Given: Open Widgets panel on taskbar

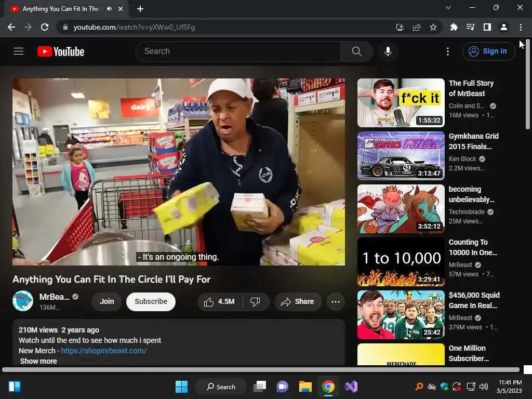Looking at the screenshot, I should click(x=14, y=387).
